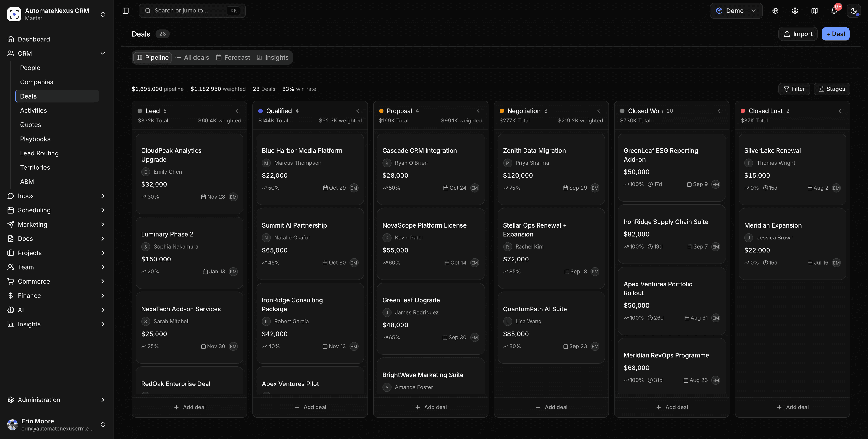Open the language globe icon
The image size is (868, 439).
775,11
